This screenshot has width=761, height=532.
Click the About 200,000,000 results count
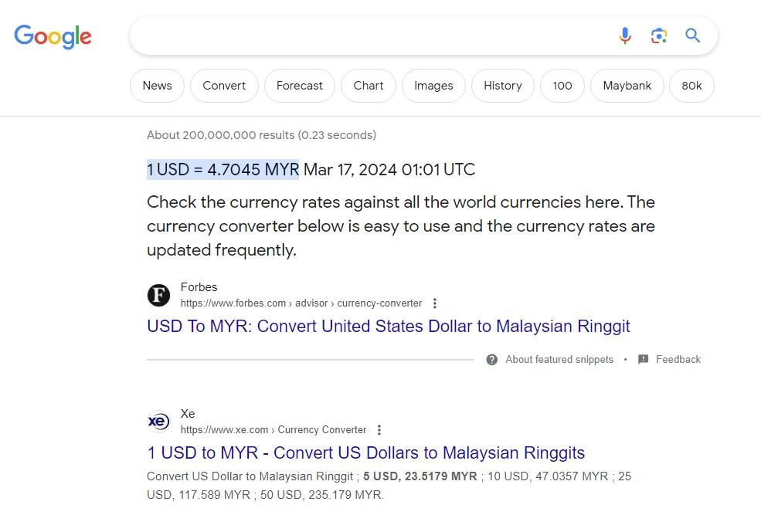262,135
